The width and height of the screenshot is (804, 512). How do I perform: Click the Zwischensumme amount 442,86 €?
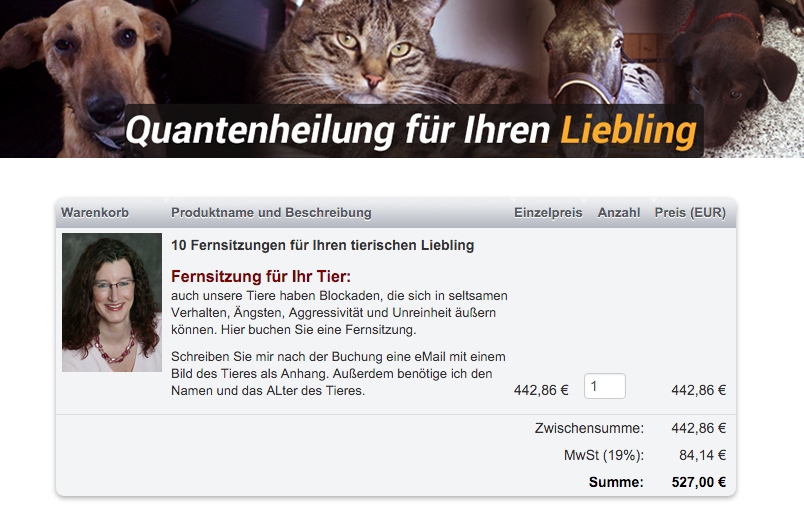tap(698, 428)
